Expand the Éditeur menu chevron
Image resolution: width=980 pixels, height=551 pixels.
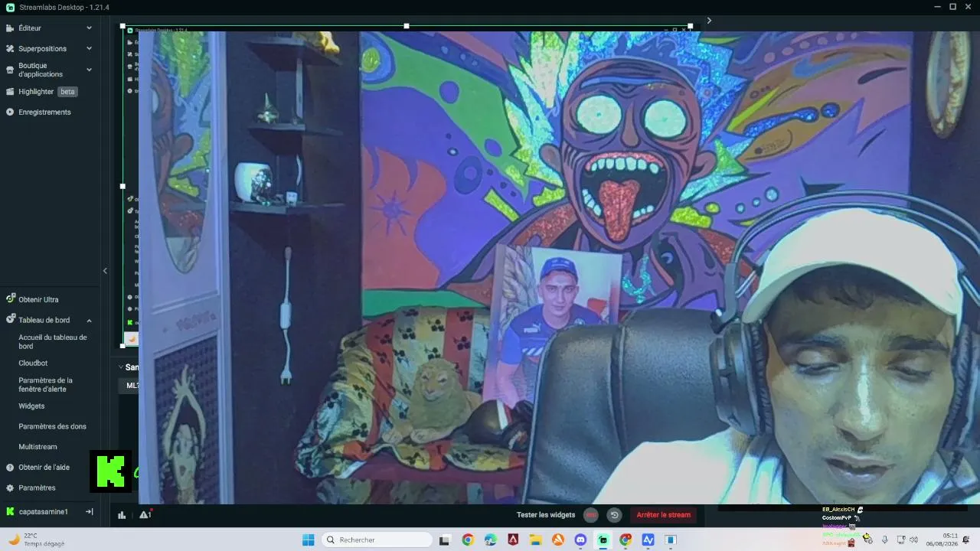pyautogui.click(x=89, y=28)
